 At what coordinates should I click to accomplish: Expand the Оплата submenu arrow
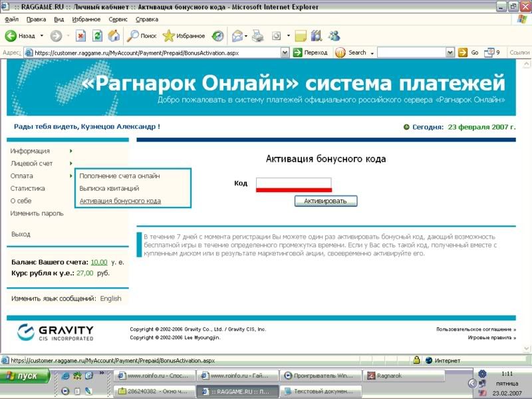click(71, 176)
